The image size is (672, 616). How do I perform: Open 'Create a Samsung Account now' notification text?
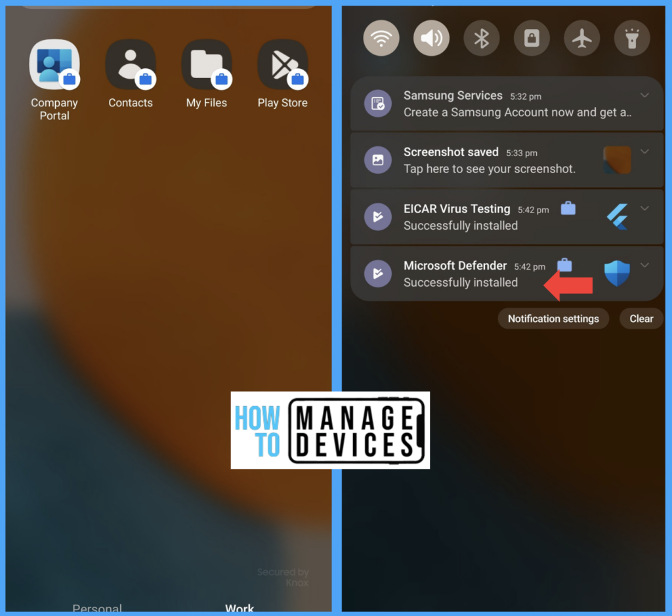[x=517, y=112]
